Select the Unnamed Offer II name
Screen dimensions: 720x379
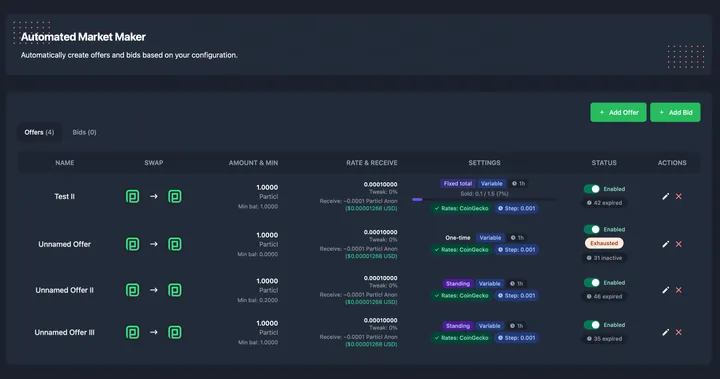click(x=65, y=290)
